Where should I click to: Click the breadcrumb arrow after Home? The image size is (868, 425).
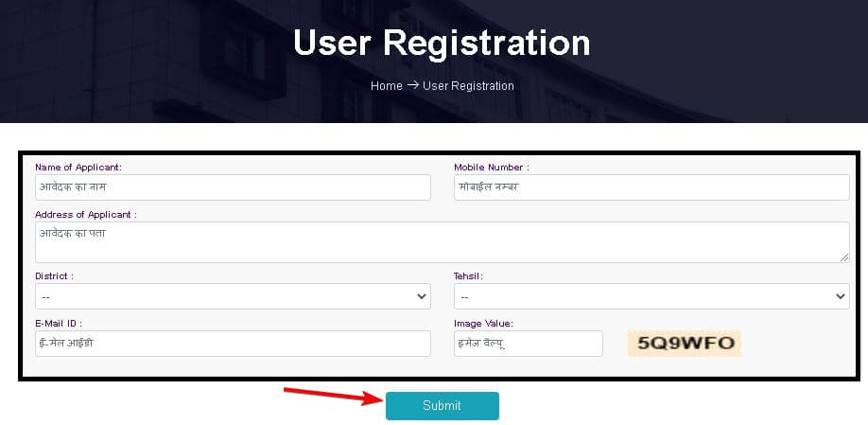click(412, 86)
